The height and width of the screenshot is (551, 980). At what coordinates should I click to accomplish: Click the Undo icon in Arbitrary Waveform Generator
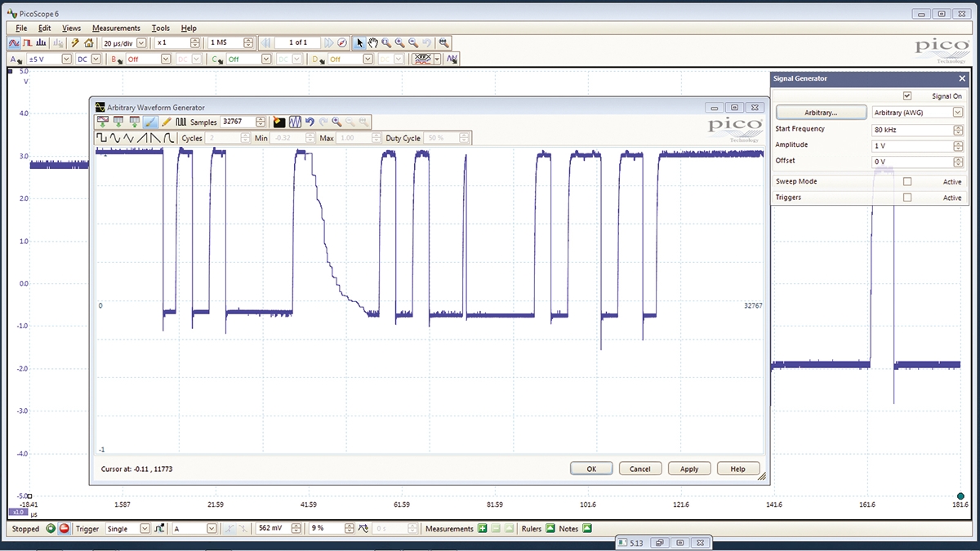click(x=310, y=121)
